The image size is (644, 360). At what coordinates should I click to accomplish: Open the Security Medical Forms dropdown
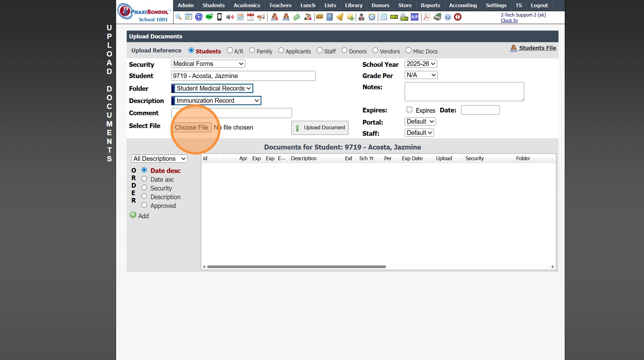[208, 64]
